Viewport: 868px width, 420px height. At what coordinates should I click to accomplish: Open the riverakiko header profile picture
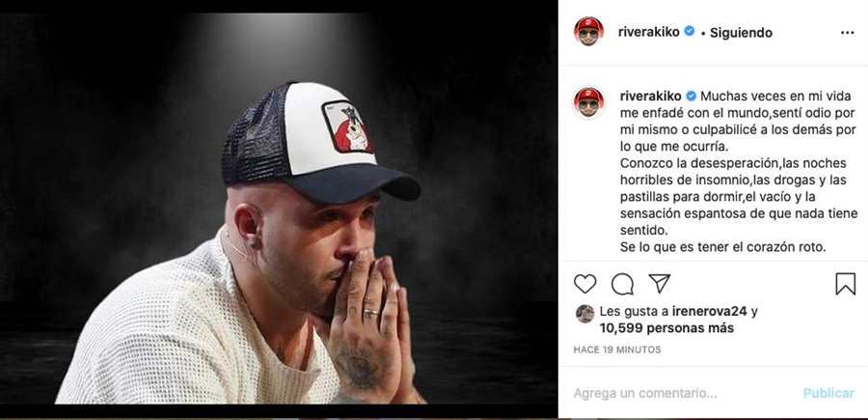tap(588, 32)
